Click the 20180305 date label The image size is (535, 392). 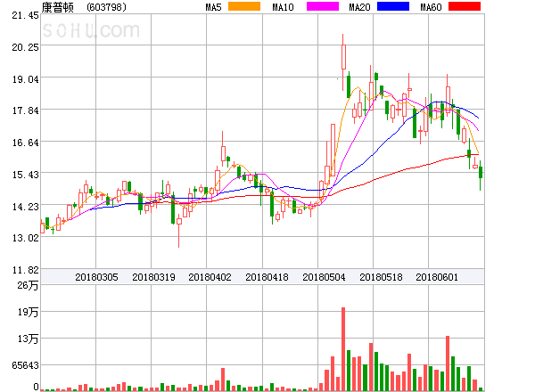(96, 277)
